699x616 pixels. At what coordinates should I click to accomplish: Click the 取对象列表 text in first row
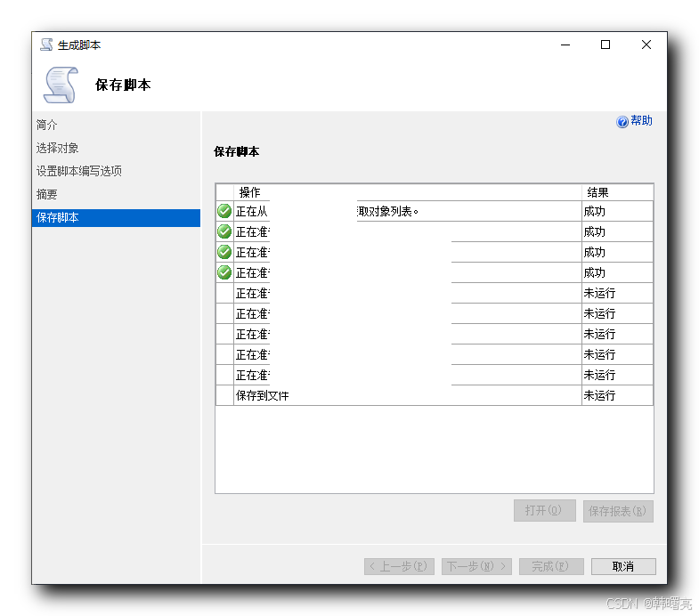(x=387, y=211)
